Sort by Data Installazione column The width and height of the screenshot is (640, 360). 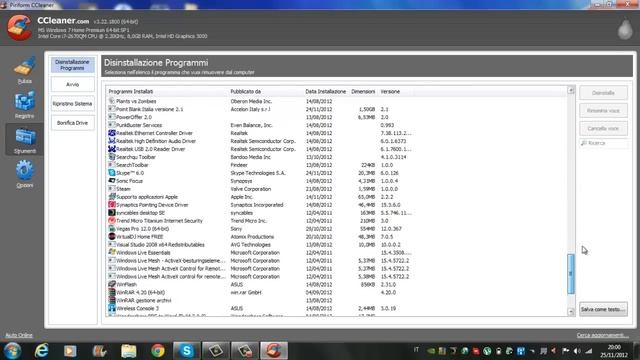[x=326, y=91]
